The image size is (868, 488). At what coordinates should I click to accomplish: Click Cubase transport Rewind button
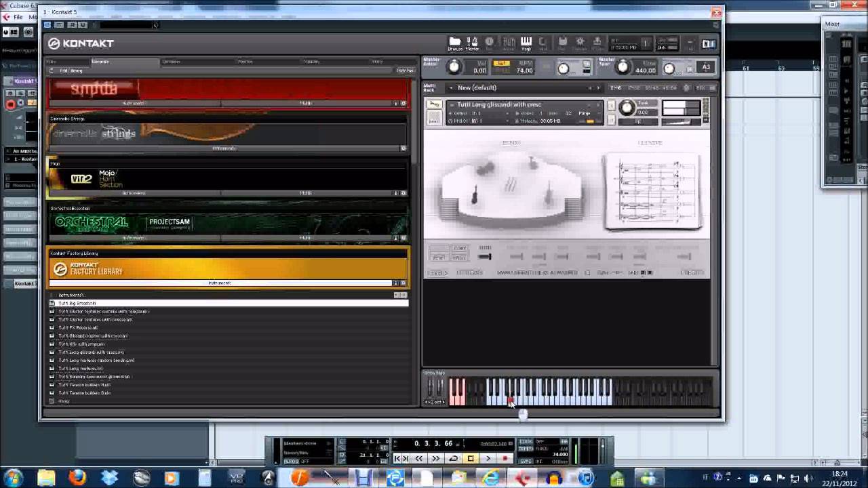[x=419, y=459]
